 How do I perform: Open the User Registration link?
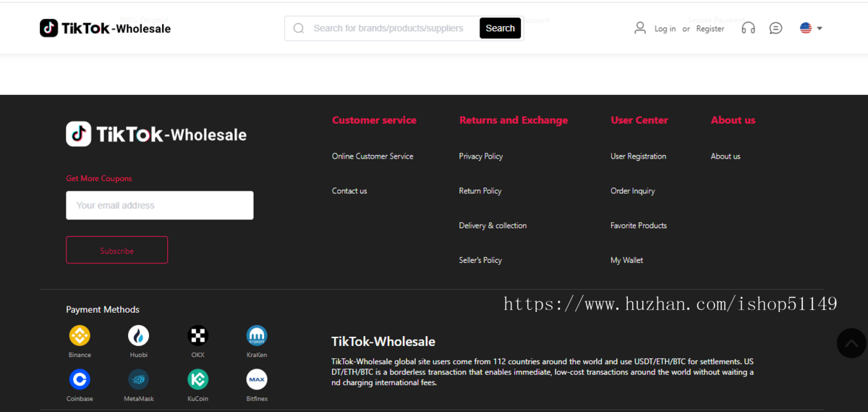[x=639, y=156]
